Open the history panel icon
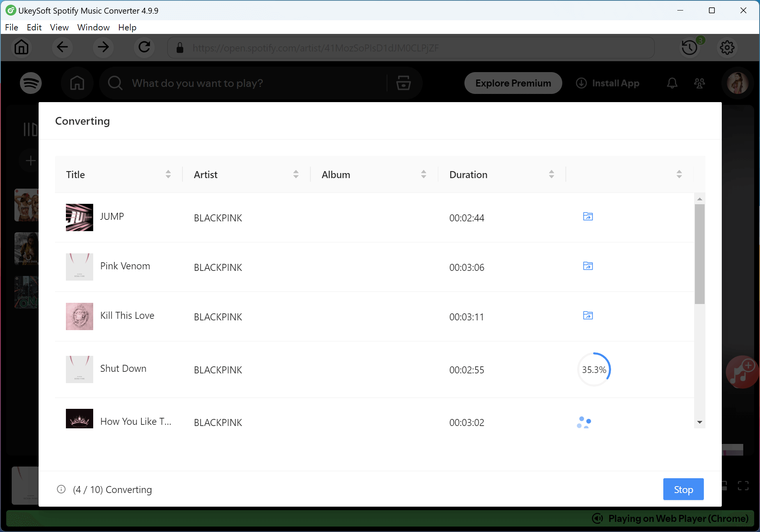The height and width of the screenshot is (532, 760). click(689, 47)
